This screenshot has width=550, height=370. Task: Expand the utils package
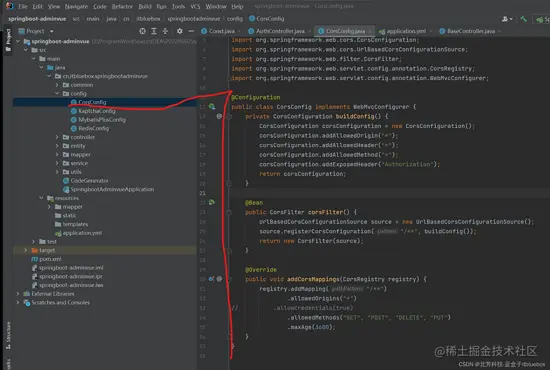[x=57, y=172]
